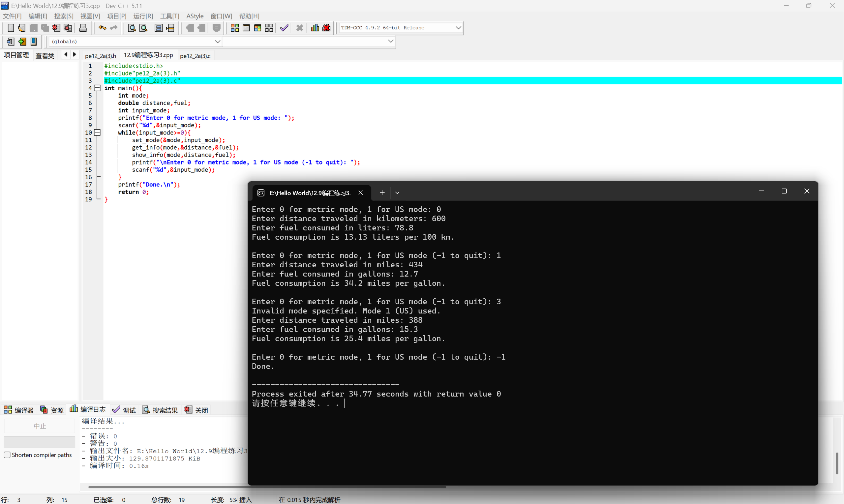
Task: Switch to the pe12_2a(3).c tab
Action: pos(195,56)
